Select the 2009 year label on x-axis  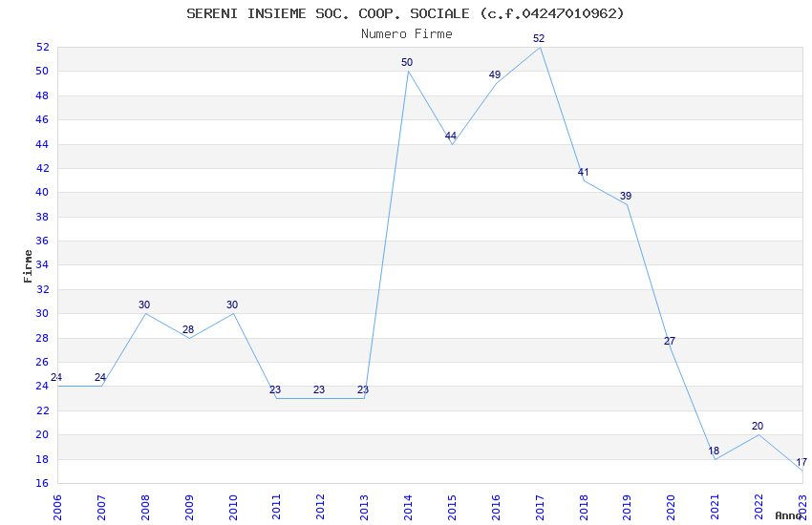click(189, 507)
